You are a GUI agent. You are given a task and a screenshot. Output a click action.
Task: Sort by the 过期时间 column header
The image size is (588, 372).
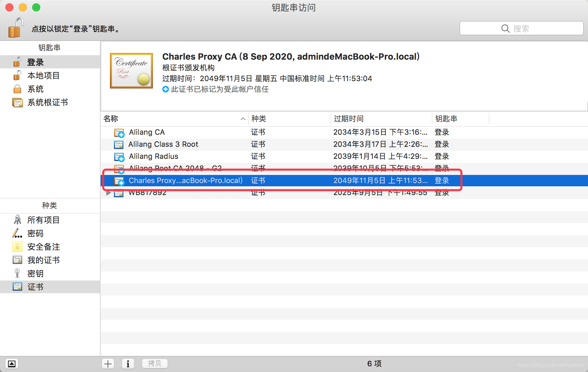pyautogui.click(x=381, y=119)
